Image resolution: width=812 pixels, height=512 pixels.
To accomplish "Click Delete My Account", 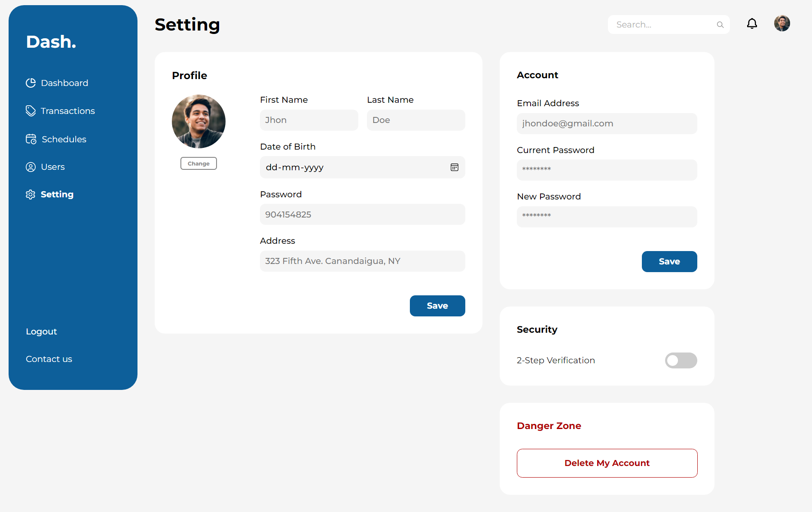I will click(x=607, y=463).
